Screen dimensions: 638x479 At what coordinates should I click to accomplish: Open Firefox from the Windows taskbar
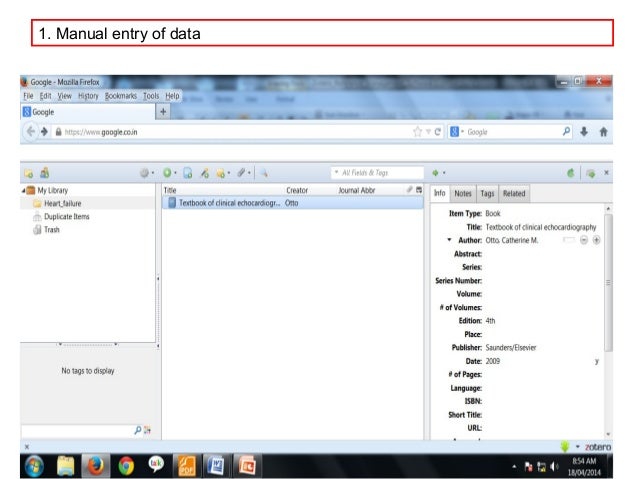[x=97, y=463]
